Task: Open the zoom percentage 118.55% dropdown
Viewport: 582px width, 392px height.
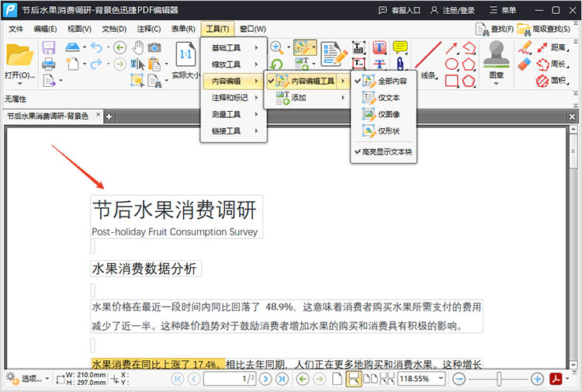Action: pyautogui.click(x=441, y=379)
